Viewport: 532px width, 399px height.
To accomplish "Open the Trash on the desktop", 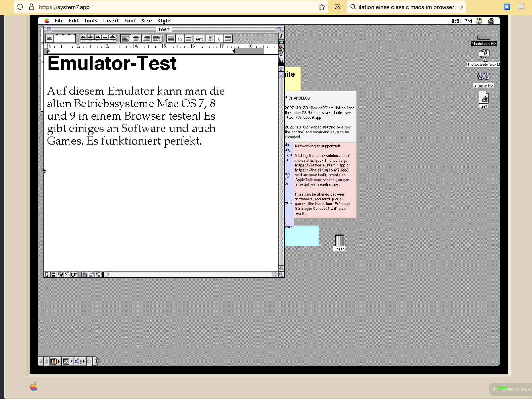I will coord(339,240).
